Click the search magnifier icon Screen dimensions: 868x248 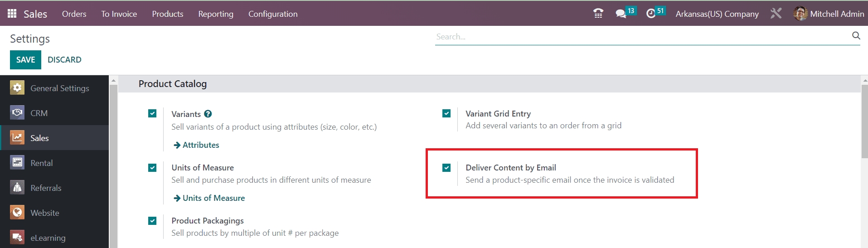856,36
